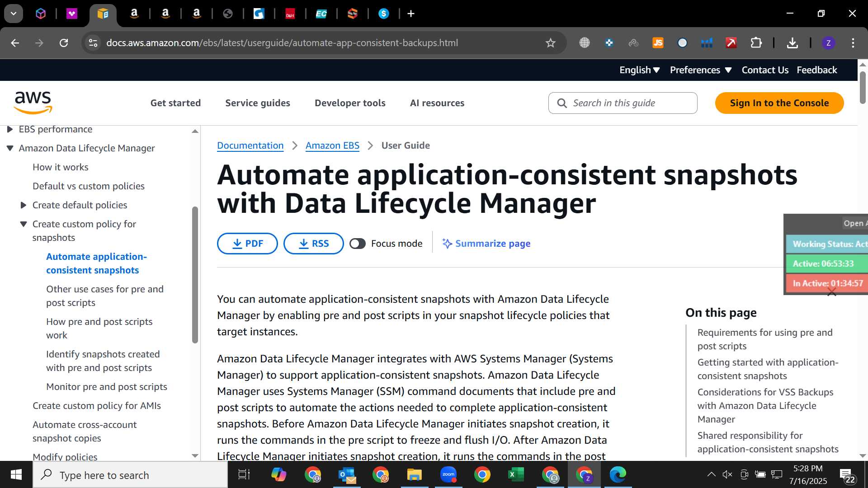Screen dimensions: 868x488
Task: Open the English language dropdown
Action: (x=639, y=70)
